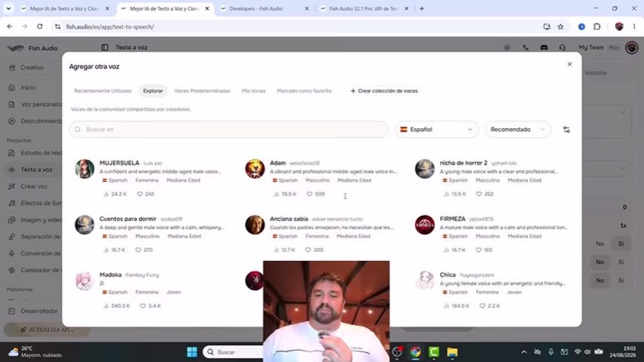644x362 pixels.
Task: Switch to the Fish Audio S2.1 Pro browser tab
Action: tap(363, 8)
